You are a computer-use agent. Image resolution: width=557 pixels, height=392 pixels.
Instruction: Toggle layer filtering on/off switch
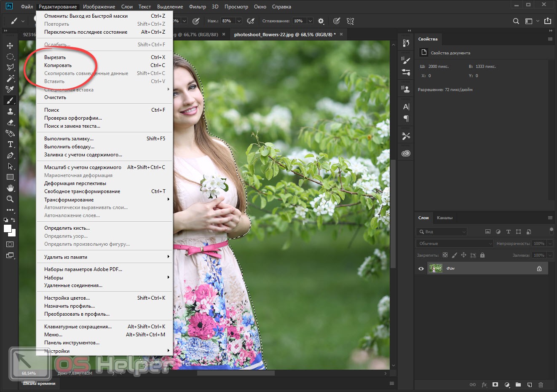click(x=552, y=231)
